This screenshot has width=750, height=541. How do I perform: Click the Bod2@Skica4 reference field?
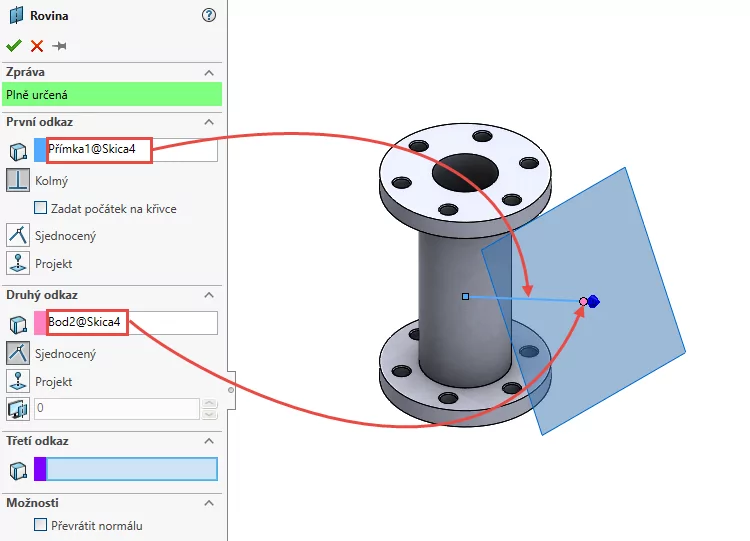coord(131,322)
